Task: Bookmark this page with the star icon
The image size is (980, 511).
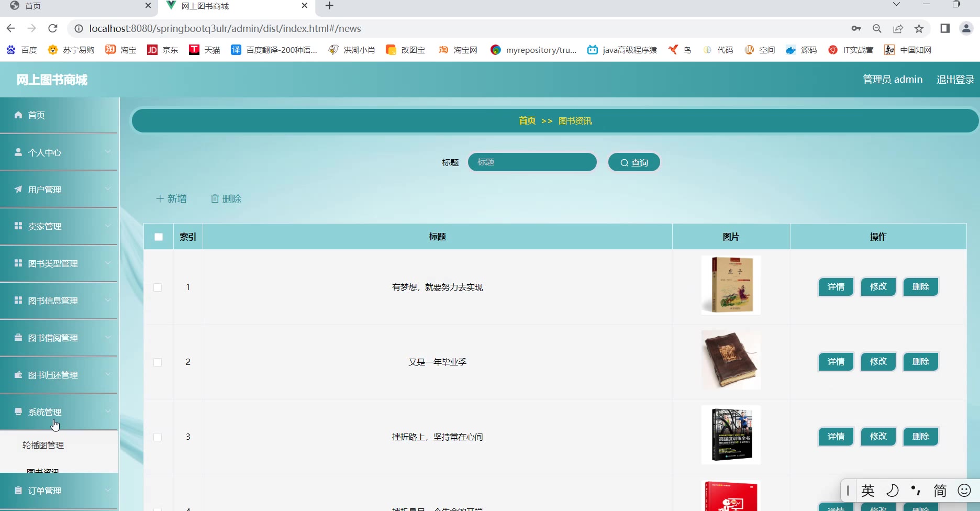Action: point(919,28)
